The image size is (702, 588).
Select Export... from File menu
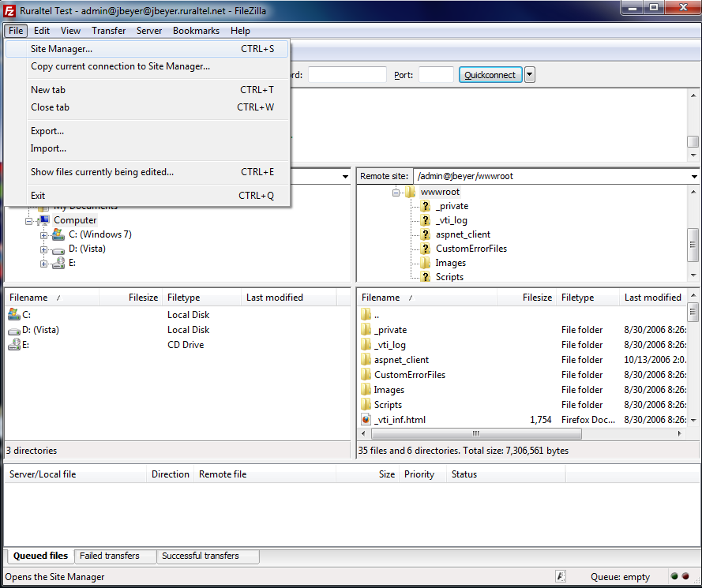pos(147,131)
